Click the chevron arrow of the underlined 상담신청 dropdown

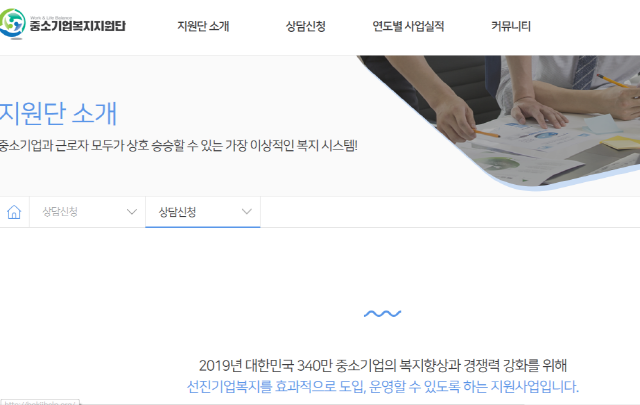point(247,211)
